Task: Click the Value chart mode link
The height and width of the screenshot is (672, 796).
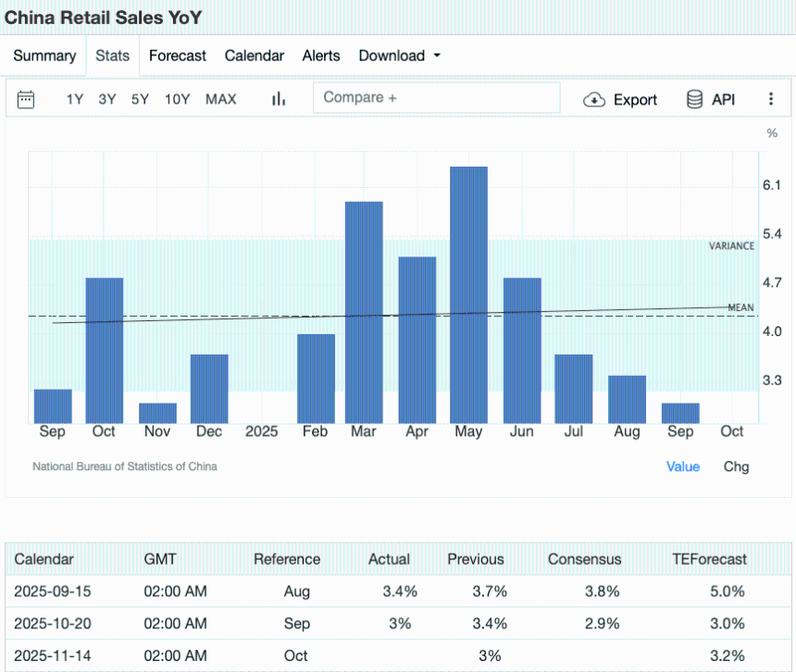Action: 683,467
